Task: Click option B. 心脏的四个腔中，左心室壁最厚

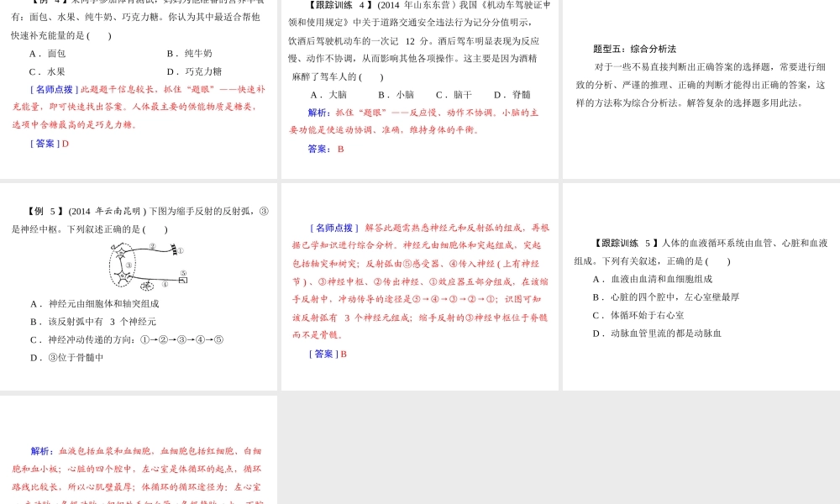Action: (x=666, y=297)
